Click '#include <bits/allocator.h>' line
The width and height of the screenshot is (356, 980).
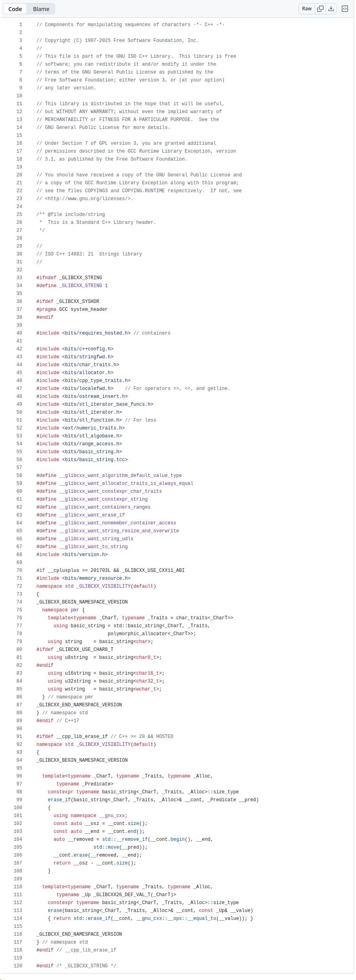click(x=75, y=373)
